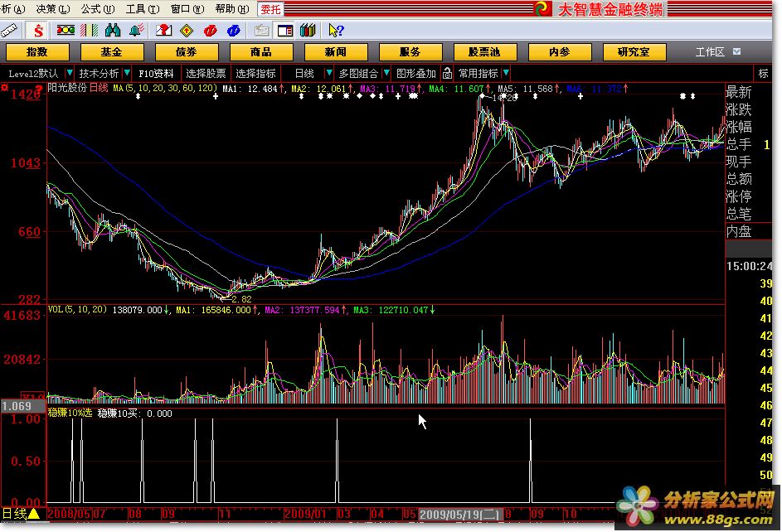Open the 窗口 (W) menu
Screen dimensions: 782x532
tap(187, 9)
